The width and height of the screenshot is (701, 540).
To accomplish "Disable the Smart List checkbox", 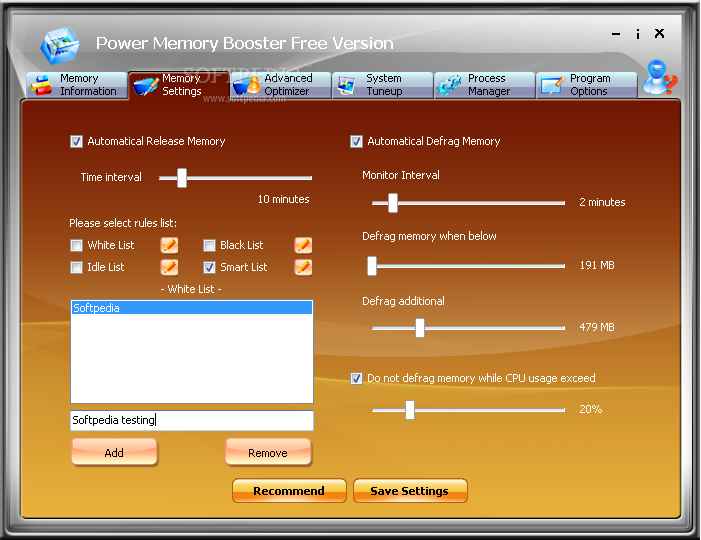I will click(x=209, y=267).
